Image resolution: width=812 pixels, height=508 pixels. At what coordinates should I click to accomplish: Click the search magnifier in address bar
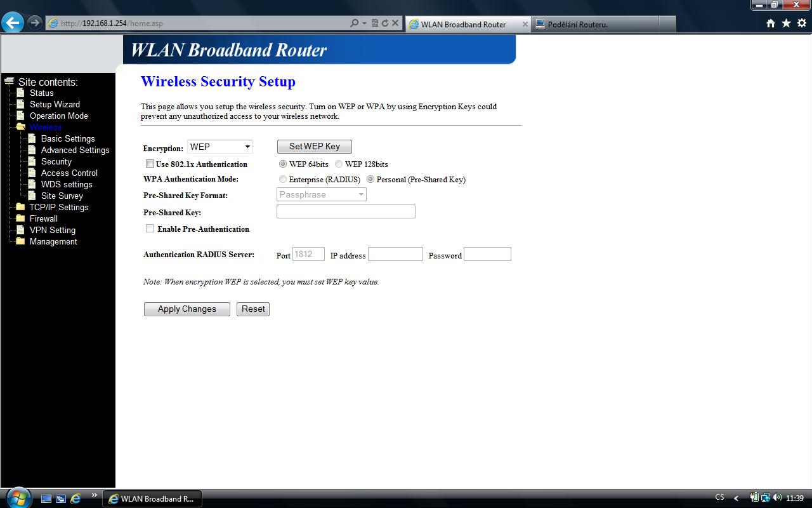point(355,23)
